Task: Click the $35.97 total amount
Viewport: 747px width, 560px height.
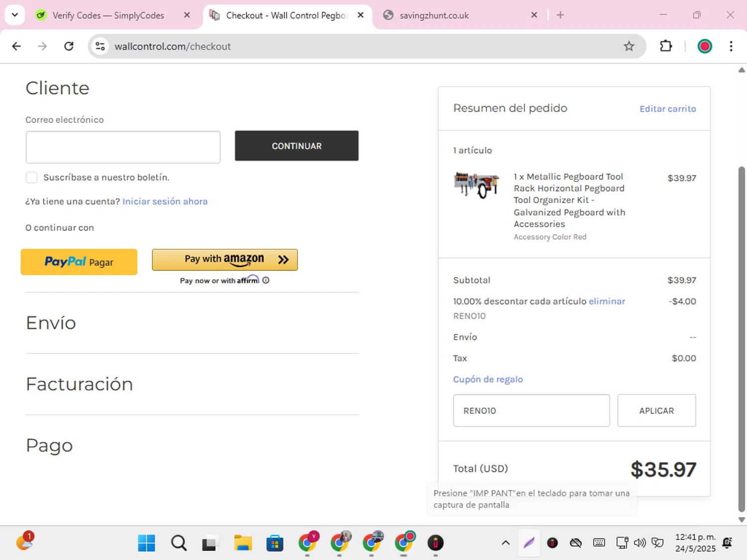Action: point(663,469)
